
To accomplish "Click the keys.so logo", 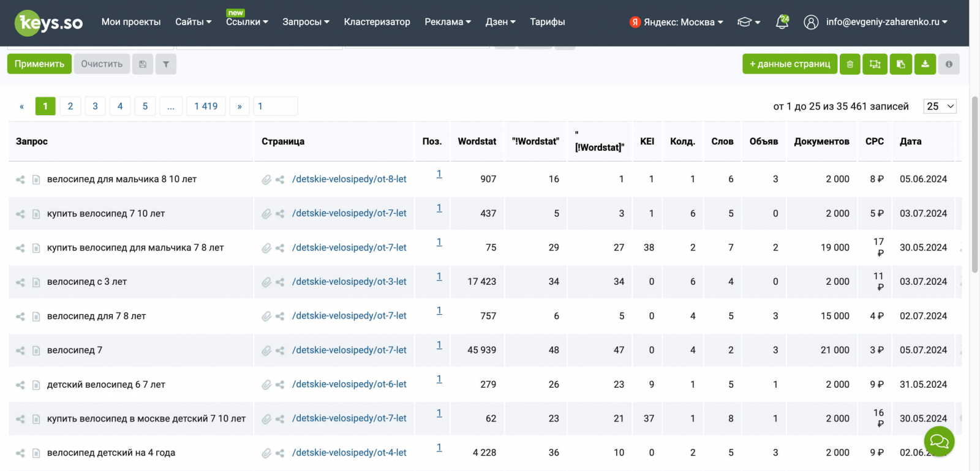I will [49, 23].
